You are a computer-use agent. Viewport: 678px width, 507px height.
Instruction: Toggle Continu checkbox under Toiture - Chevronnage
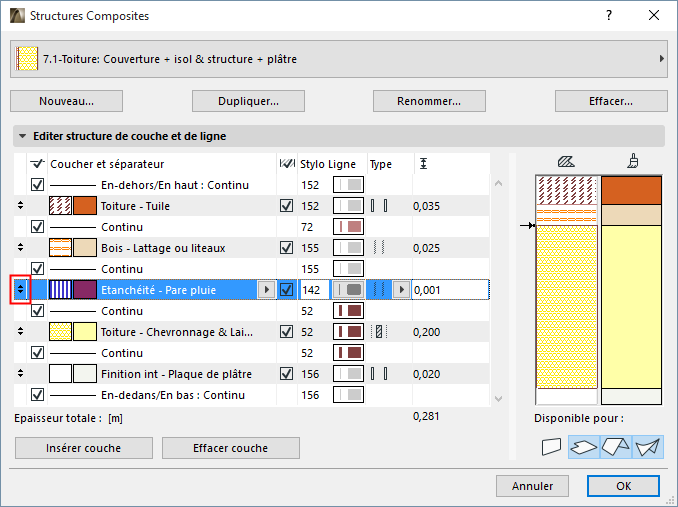tap(37, 352)
